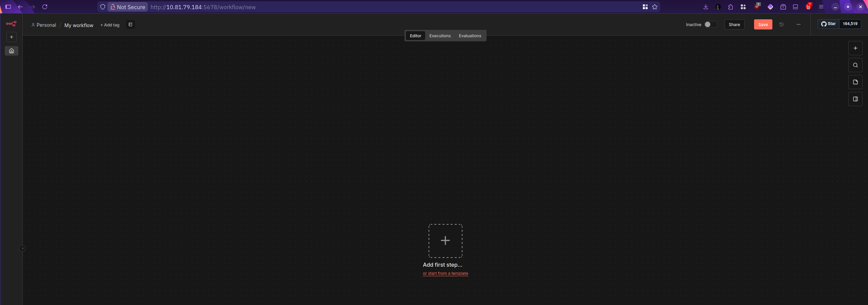
Task: Select the home icon in the left sidebar
Action: (11, 51)
